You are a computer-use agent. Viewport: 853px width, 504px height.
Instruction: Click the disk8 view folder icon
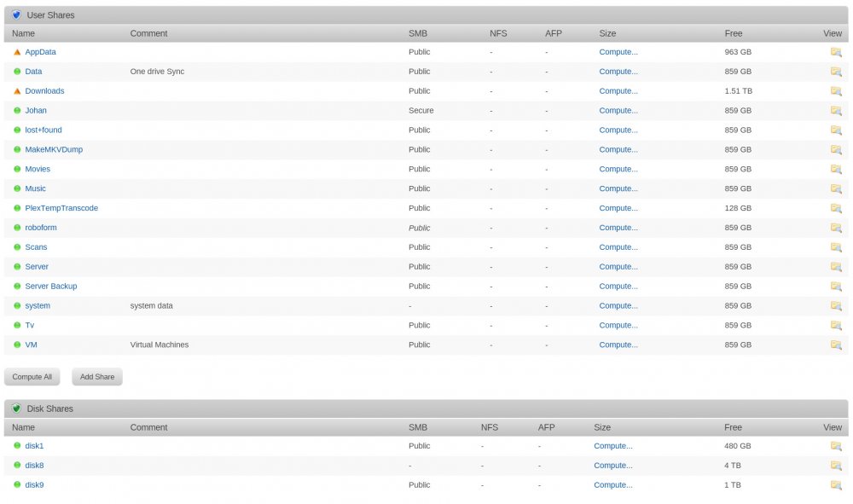(x=836, y=466)
